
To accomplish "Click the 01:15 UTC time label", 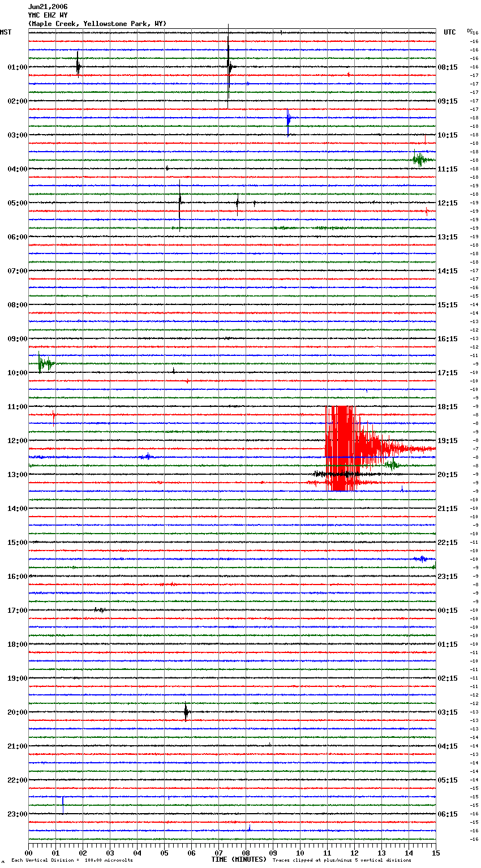I will 448,644.
